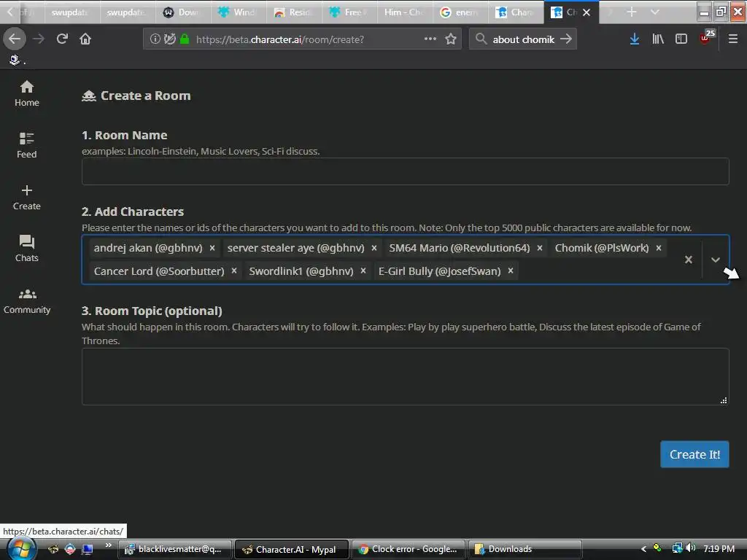Click the browser back arrow
Image resolution: width=747 pixels, height=560 pixels.
coord(15,39)
